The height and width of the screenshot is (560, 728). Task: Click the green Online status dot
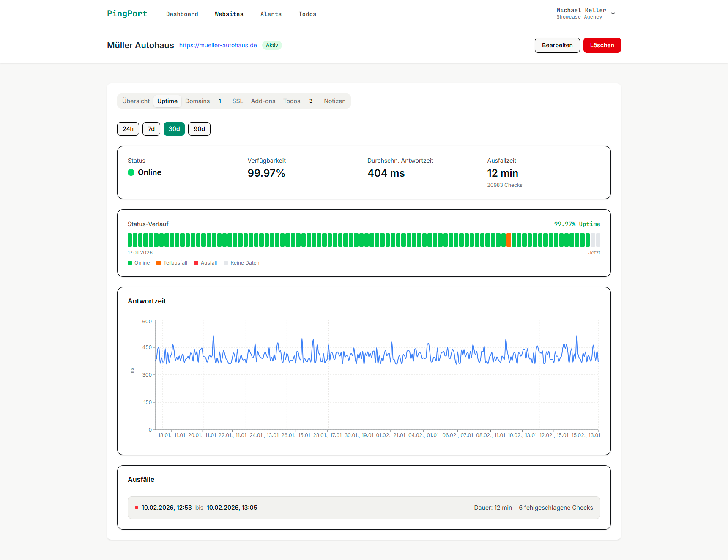tap(131, 172)
